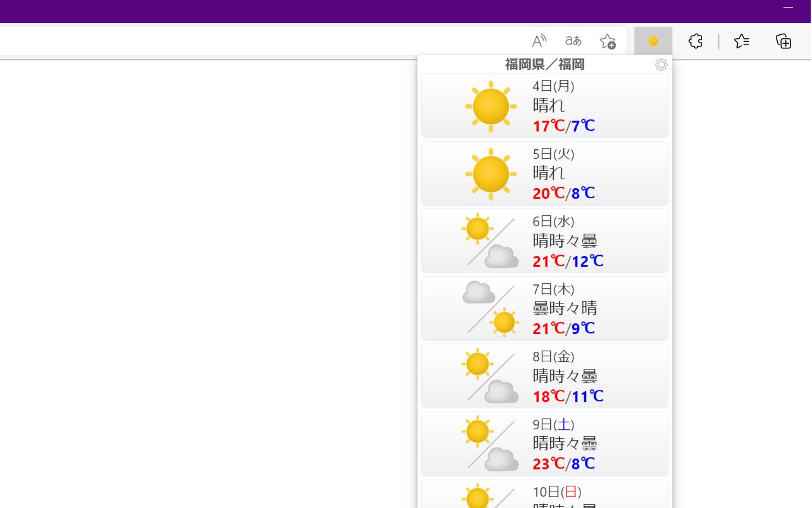Image resolution: width=812 pixels, height=508 pixels.
Task: Click the sun and cloud icon for 6日(水)
Action: [491, 241]
